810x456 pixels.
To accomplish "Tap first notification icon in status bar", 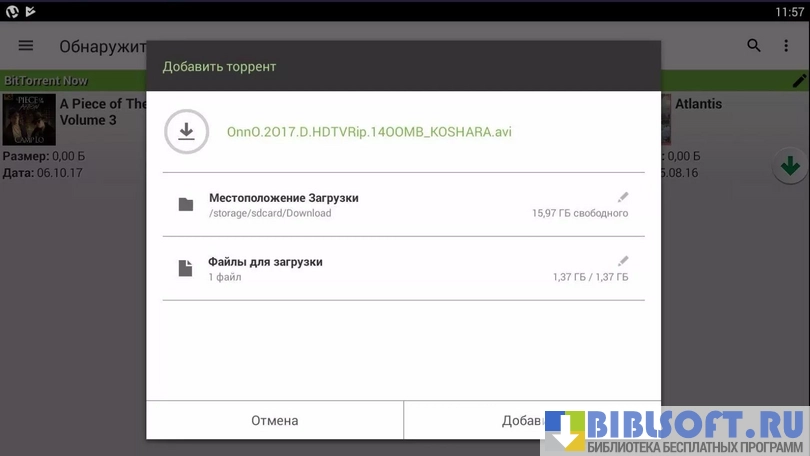I will pyautogui.click(x=12, y=12).
